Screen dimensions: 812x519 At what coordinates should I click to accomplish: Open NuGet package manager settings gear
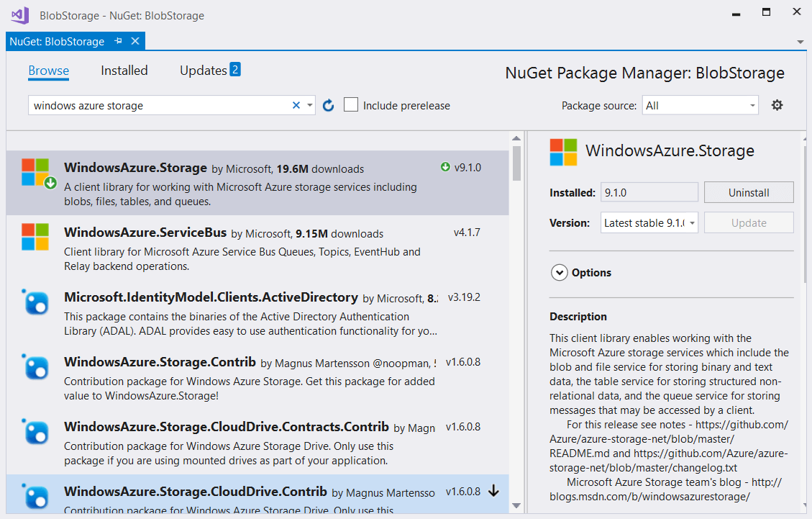777,104
